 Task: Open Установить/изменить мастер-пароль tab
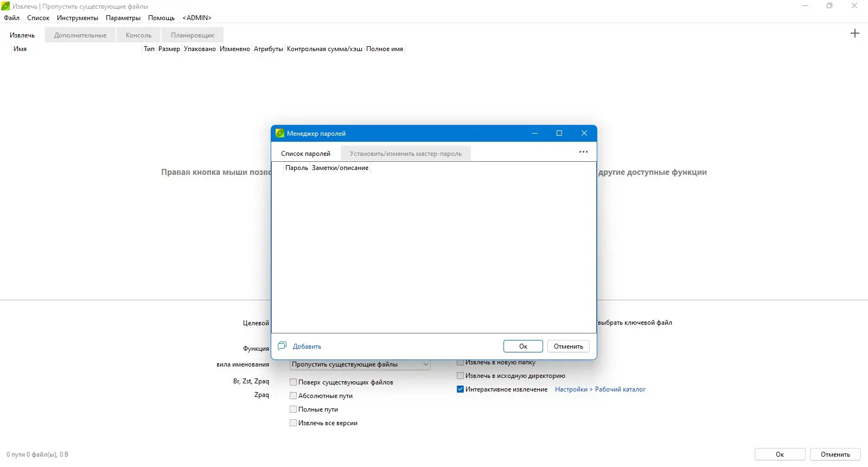click(x=406, y=154)
